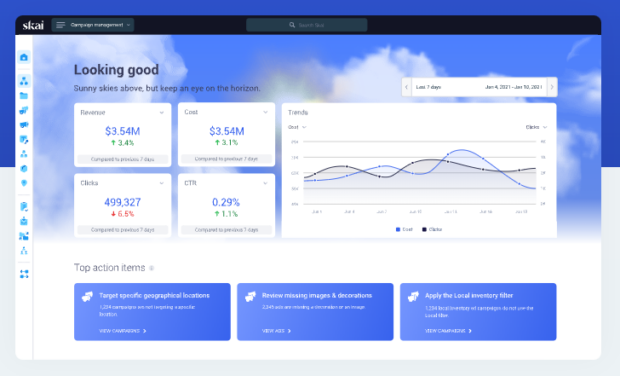The width and height of the screenshot is (620, 376).
Task: Click the Trends chart title
Action: pos(298,113)
